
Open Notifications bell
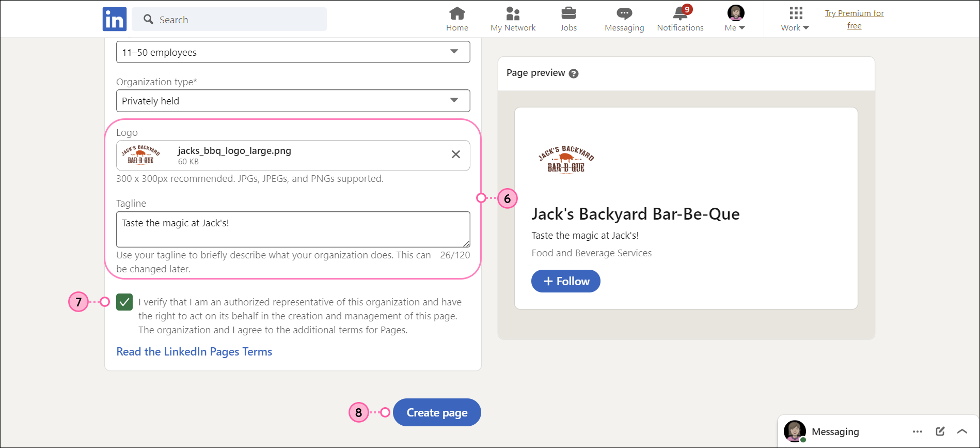[x=680, y=19]
